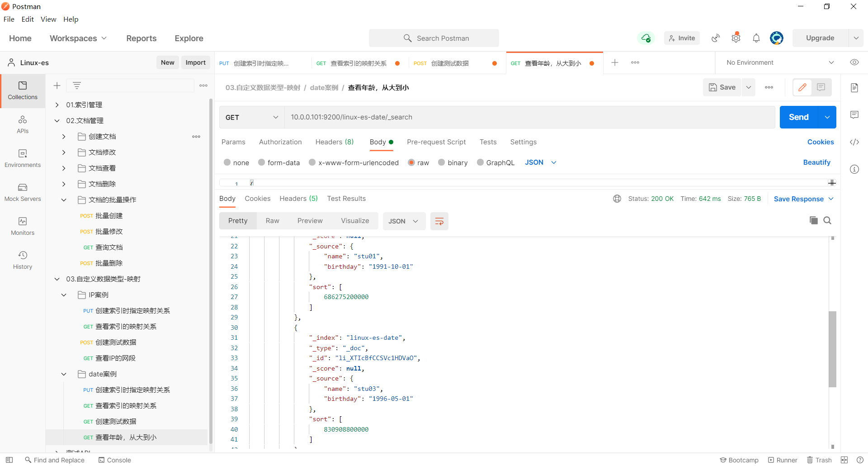Viewport: 868px width, 466px height.
Task: Switch to the Params tab
Action: (233, 142)
